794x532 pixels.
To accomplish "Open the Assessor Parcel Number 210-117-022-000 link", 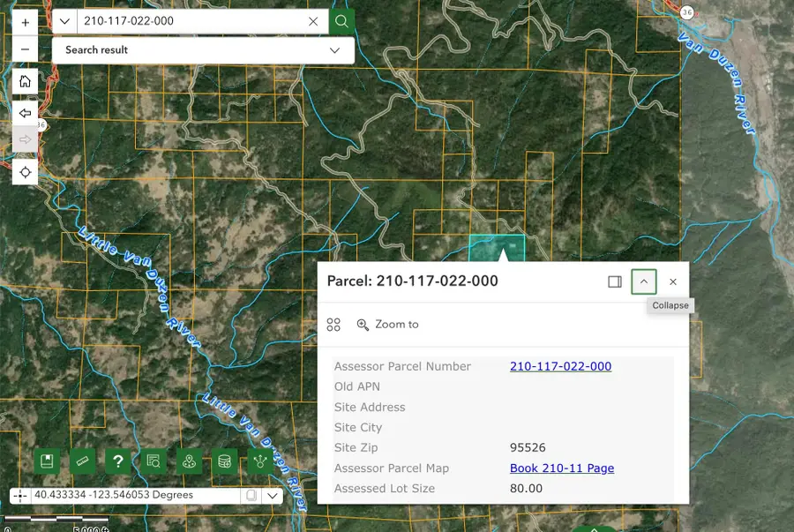I will pos(560,366).
